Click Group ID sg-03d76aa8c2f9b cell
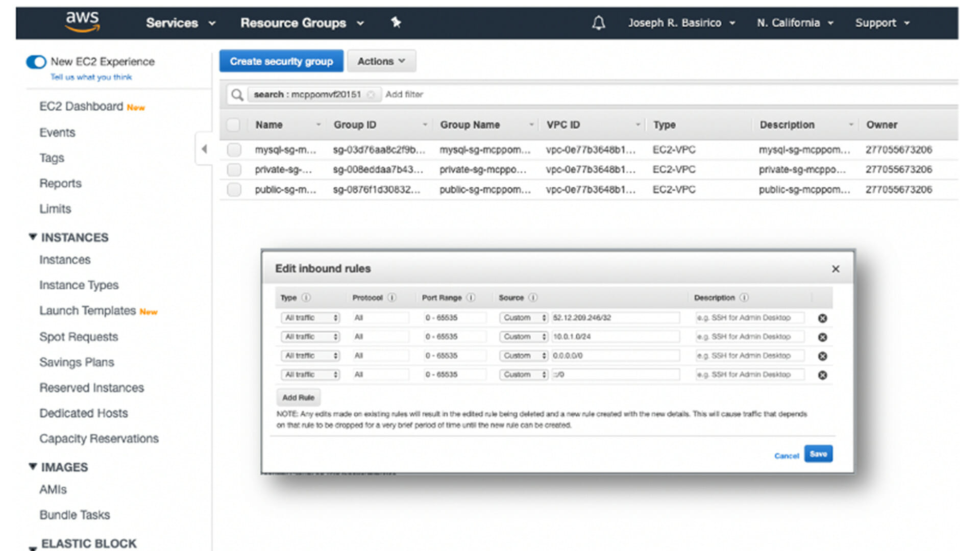 coord(379,149)
